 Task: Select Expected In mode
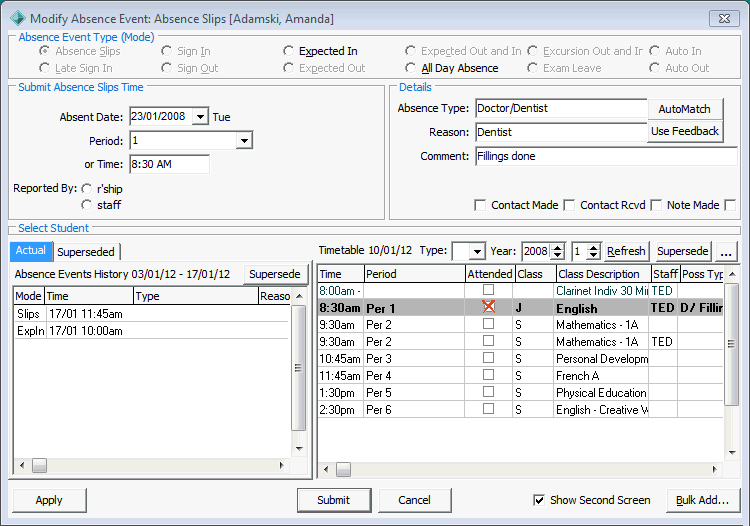[x=288, y=51]
